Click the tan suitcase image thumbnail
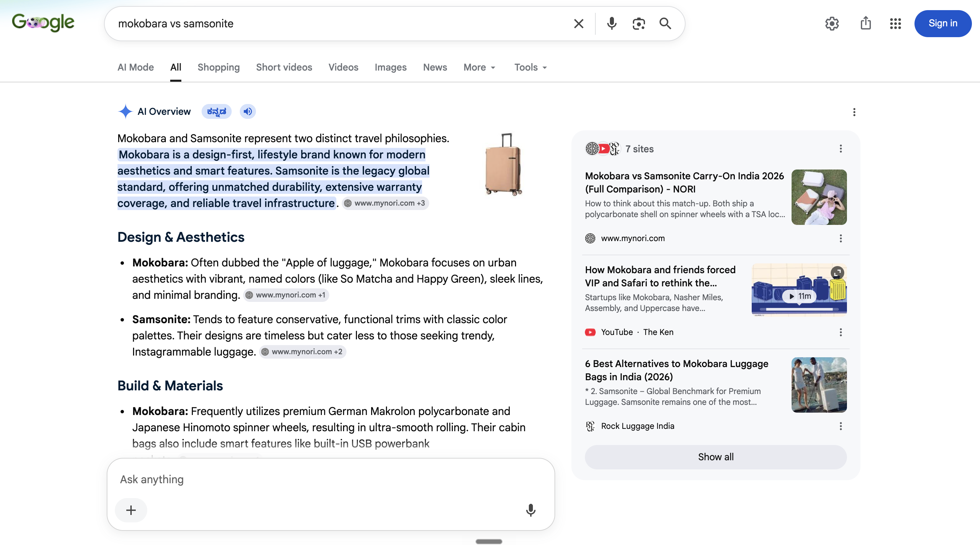The height and width of the screenshot is (545, 980). pyautogui.click(x=503, y=164)
